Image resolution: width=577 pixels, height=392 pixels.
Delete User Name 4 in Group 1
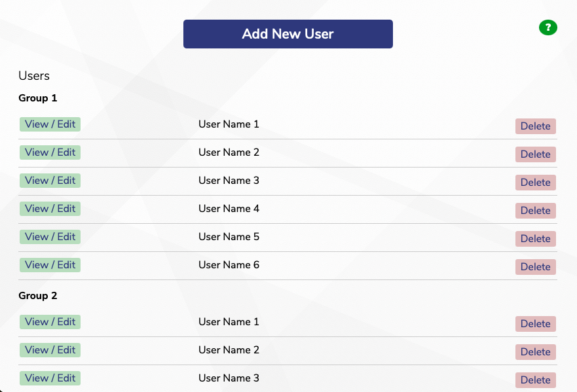coord(535,211)
